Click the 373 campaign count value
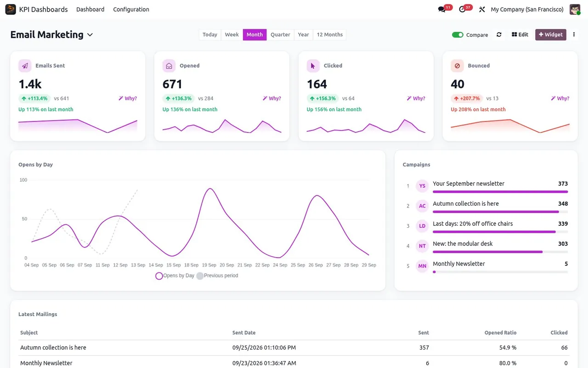 563,184
